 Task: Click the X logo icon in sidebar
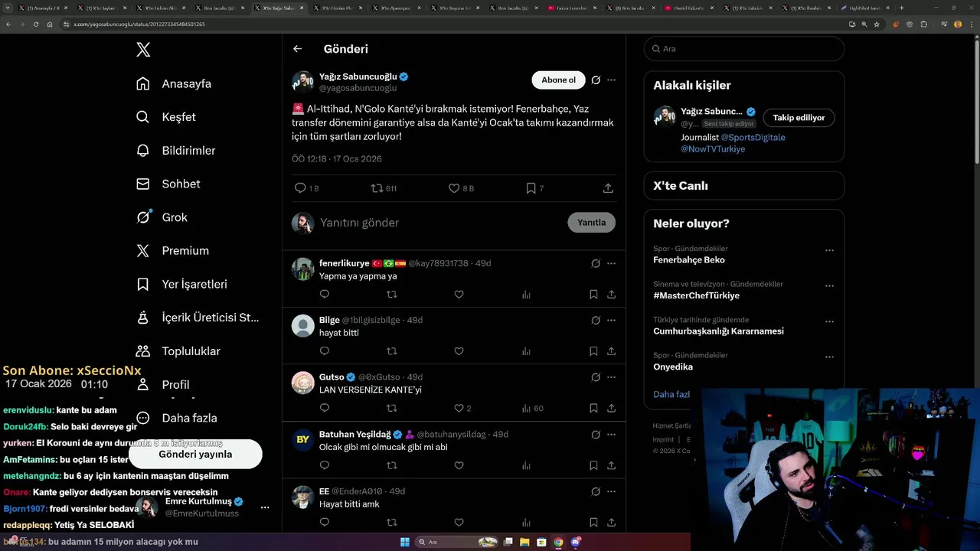click(x=143, y=50)
